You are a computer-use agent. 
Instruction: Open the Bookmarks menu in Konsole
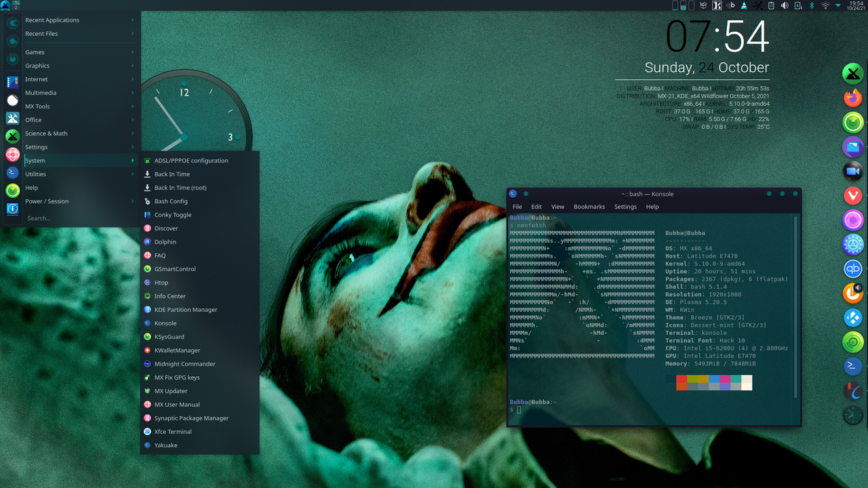pos(589,207)
